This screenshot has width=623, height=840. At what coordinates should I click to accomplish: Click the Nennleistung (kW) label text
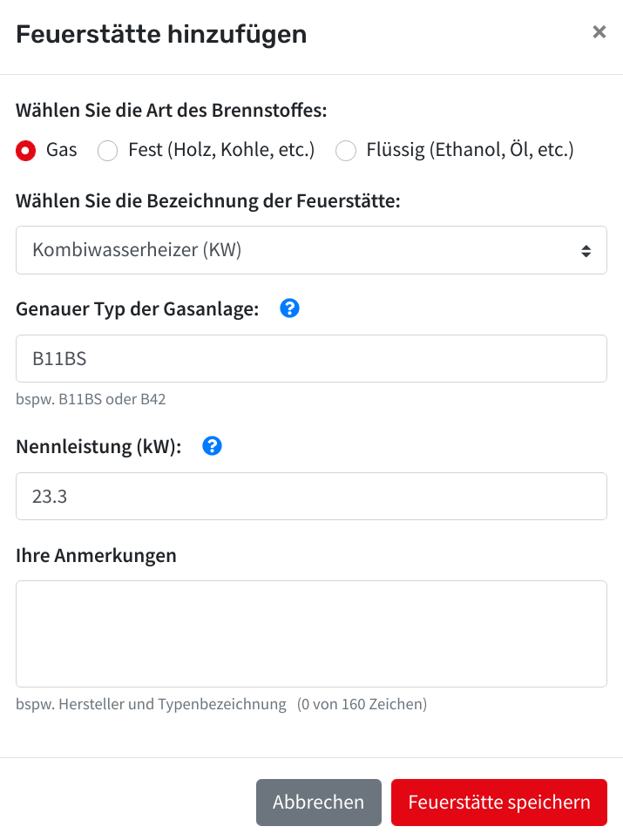tap(98, 446)
